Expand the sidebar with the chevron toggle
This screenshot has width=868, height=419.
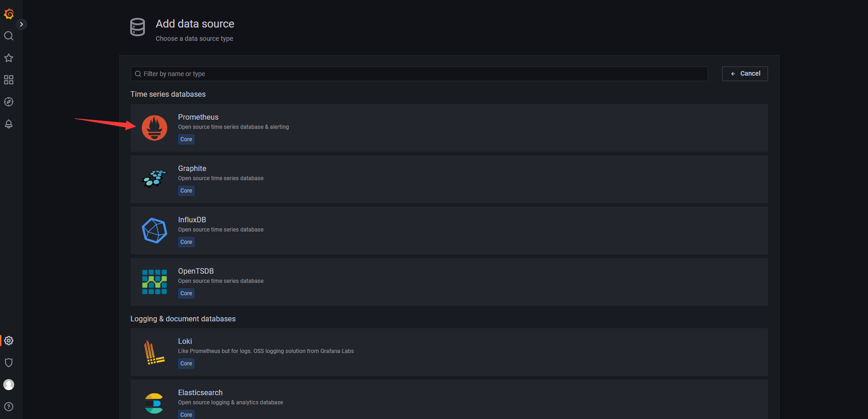pos(21,24)
